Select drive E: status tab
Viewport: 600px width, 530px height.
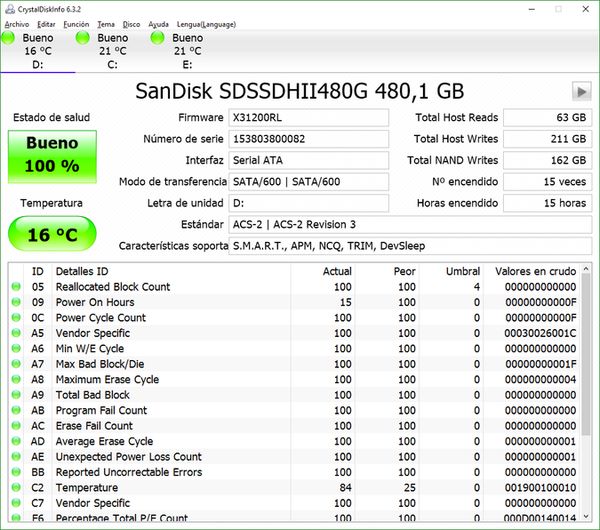pos(188,51)
